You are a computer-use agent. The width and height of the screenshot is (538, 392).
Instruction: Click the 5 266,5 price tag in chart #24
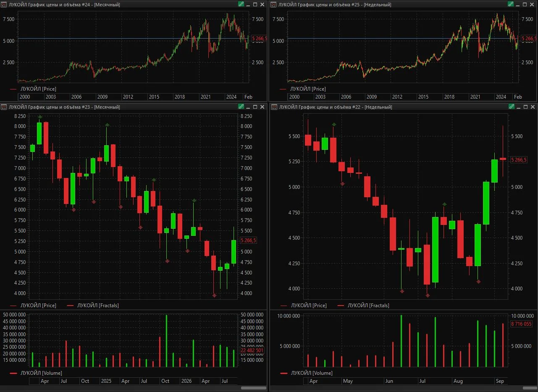(259, 38)
